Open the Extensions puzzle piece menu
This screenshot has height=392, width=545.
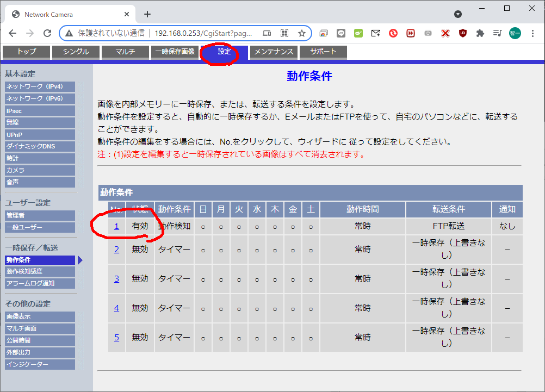click(x=480, y=33)
